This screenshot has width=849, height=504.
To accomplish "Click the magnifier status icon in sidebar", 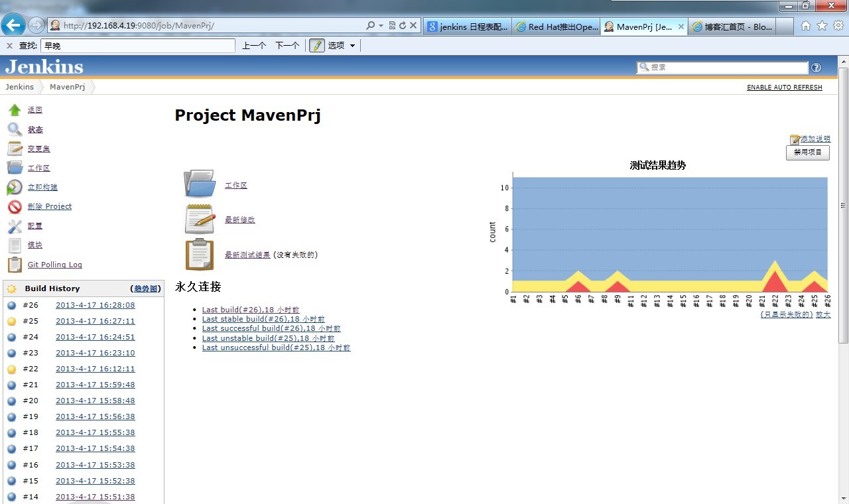I will [15, 129].
